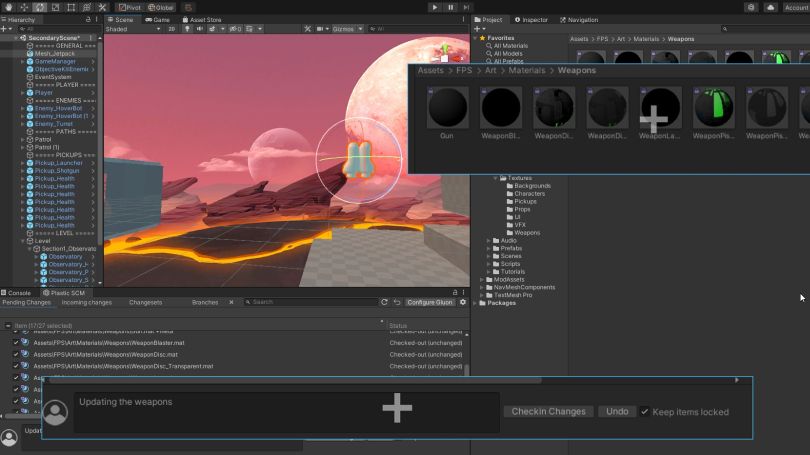Open the Incoming changes tab
This screenshot has width=810, height=455.
click(88, 302)
